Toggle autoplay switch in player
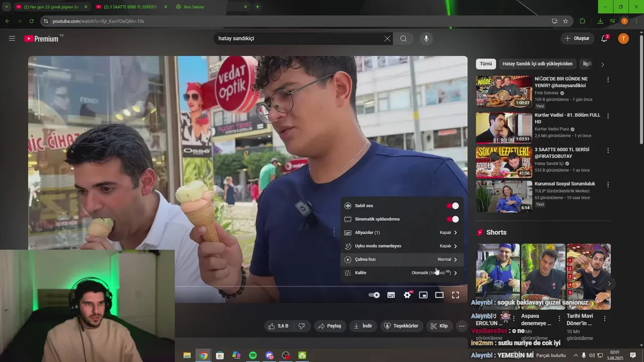The image size is (644, 362). click(374, 295)
